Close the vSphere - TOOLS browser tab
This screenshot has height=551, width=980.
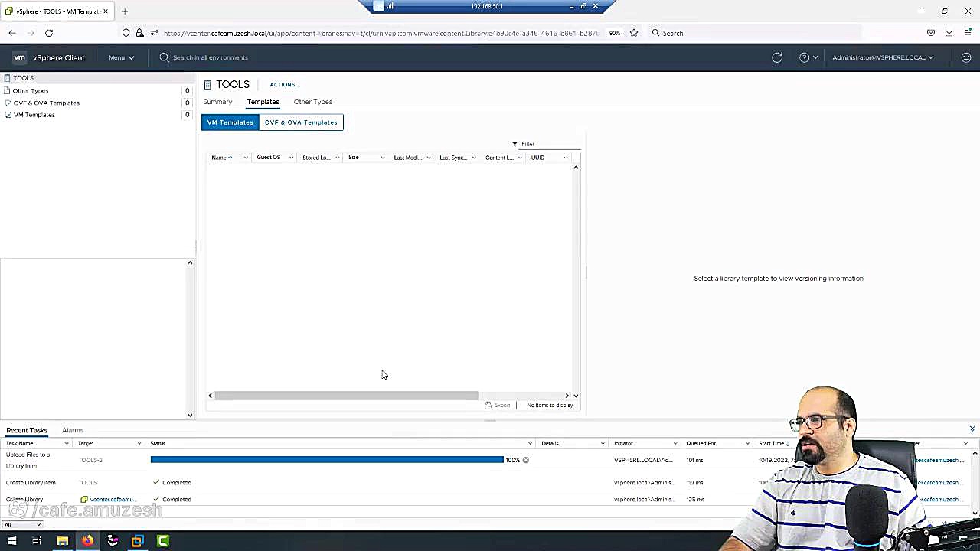pyautogui.click(x=106, y=11)
